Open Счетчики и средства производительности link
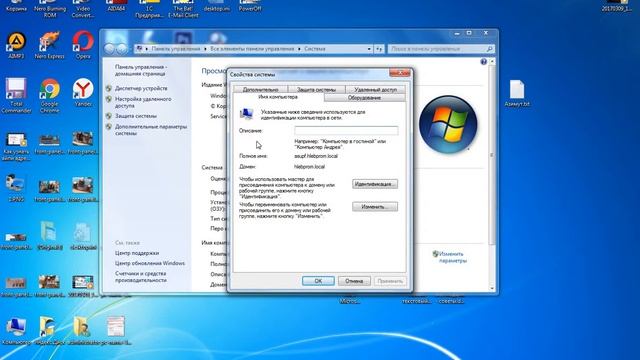The image size is (640, 360). point(141,277)
